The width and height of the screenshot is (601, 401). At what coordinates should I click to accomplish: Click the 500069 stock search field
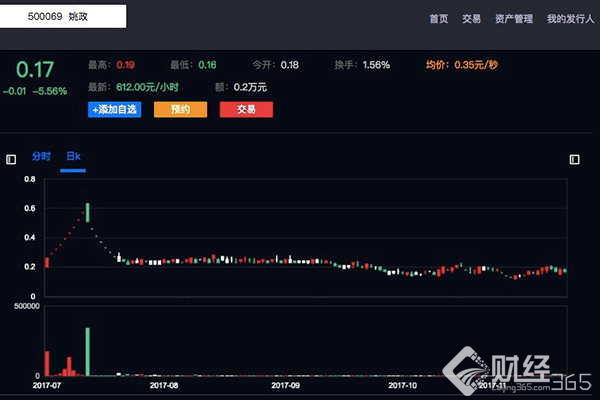(63, 16)
